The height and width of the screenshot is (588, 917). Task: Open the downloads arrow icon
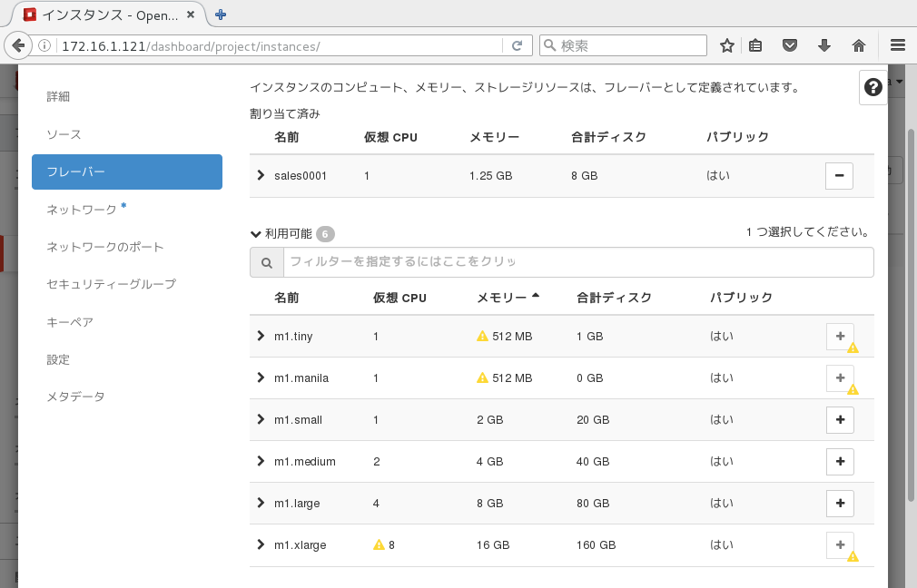pyautogui.click(x=824, y=45)
